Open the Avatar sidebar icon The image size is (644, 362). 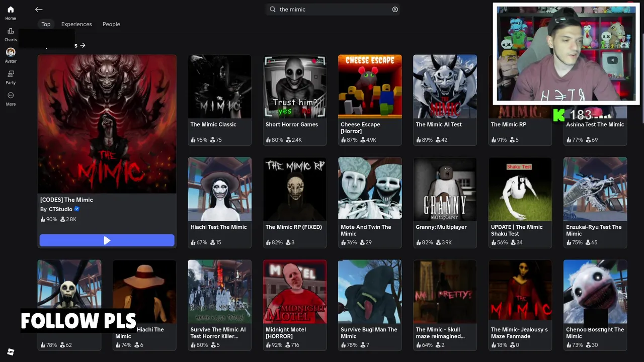[11, 55]
